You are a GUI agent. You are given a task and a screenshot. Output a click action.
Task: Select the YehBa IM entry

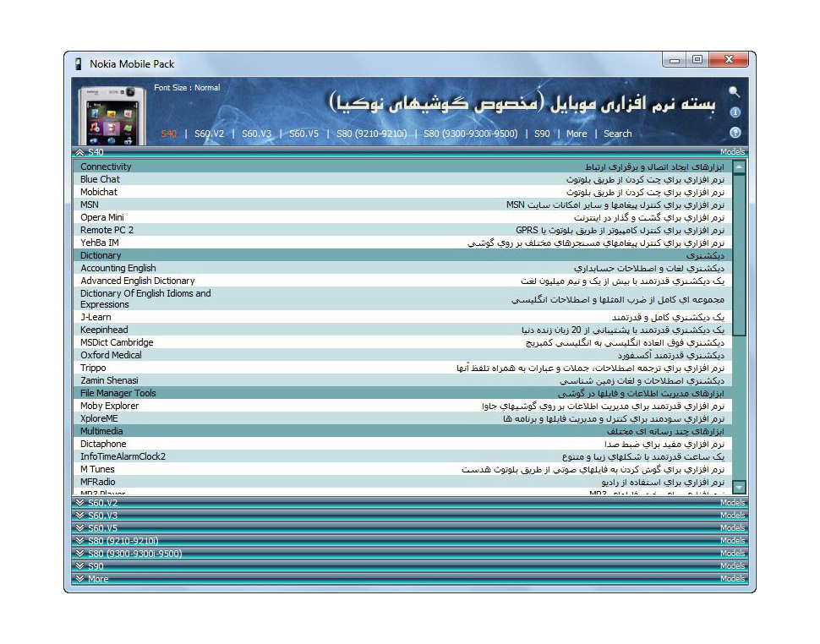[x=402, y=243]
